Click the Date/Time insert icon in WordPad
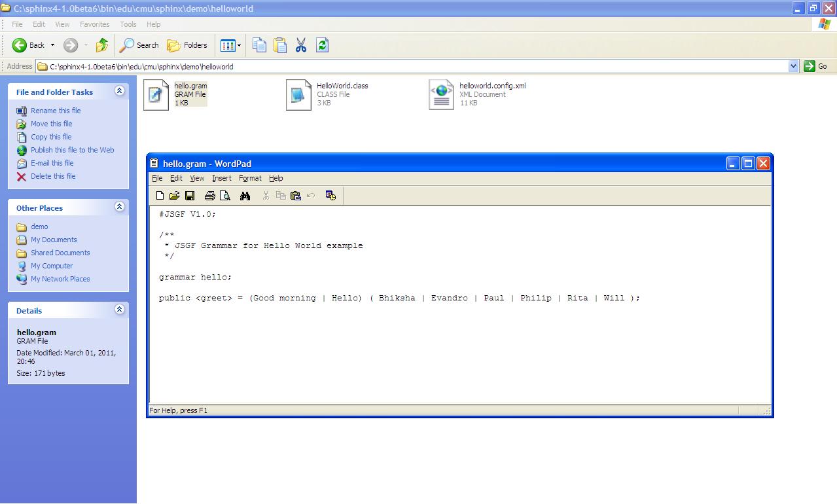The width and height of the screenshot is (837, 504). 330,196
